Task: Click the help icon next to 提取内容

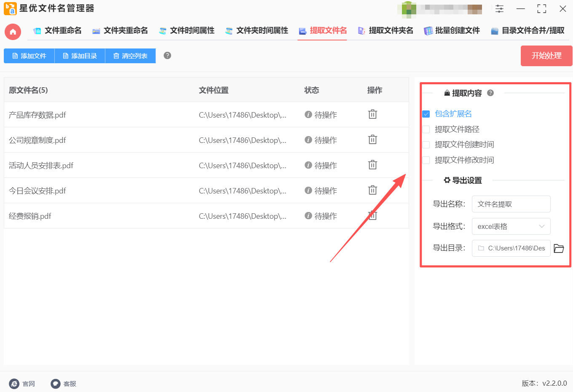Action: click(490, 93)
